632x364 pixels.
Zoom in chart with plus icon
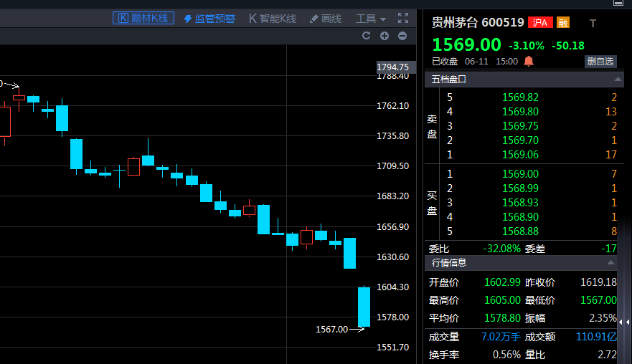pyautogui.click(x=385, y=36)
